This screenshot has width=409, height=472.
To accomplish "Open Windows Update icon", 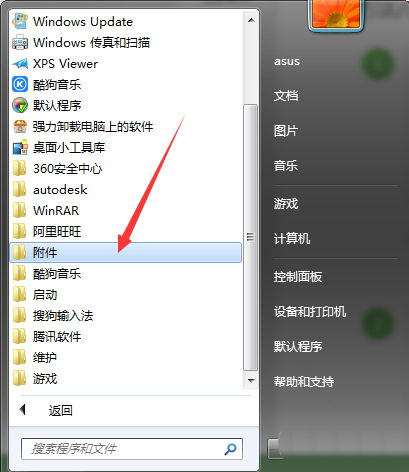I will coord(20,22).
